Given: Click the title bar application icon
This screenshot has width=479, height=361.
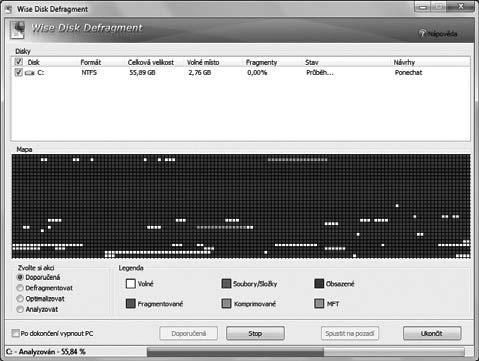Looking at the screenshot, I should click(9, 9).
